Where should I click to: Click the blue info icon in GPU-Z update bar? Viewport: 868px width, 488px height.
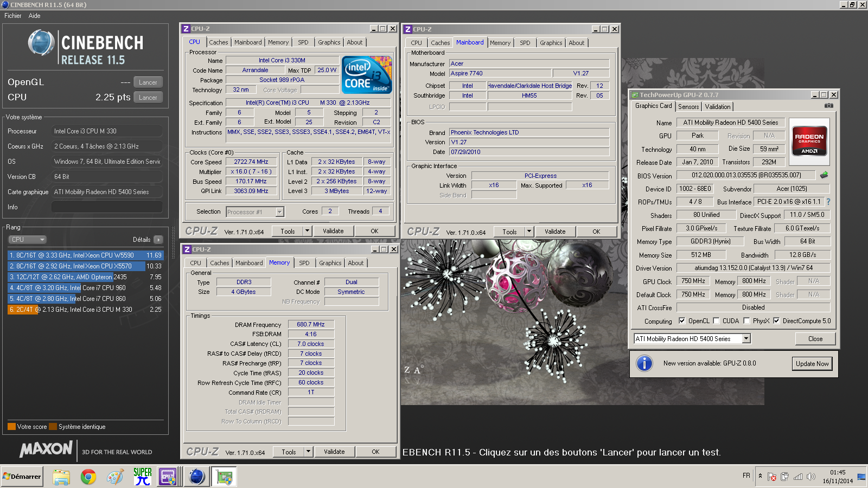coord(644,363)
